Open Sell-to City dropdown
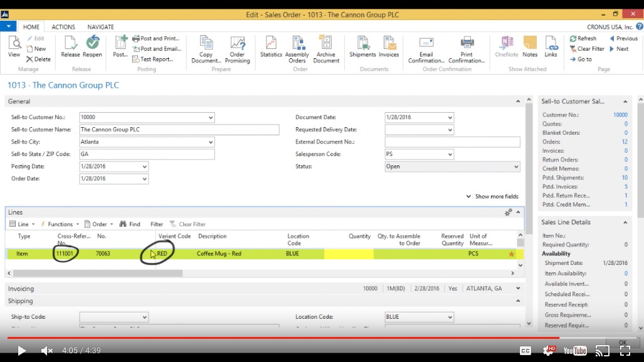 click(210, 142)
